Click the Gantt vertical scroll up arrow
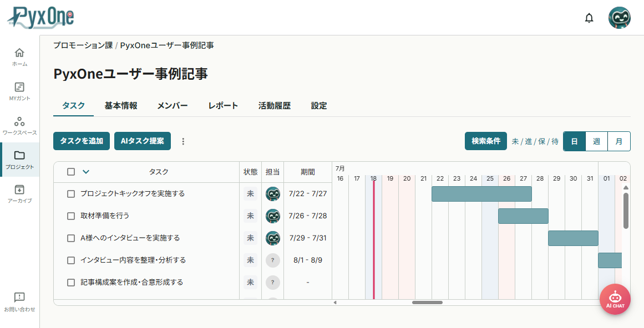Image resolution: width=644 pixels, height=328 pixels. click(626, 188)
